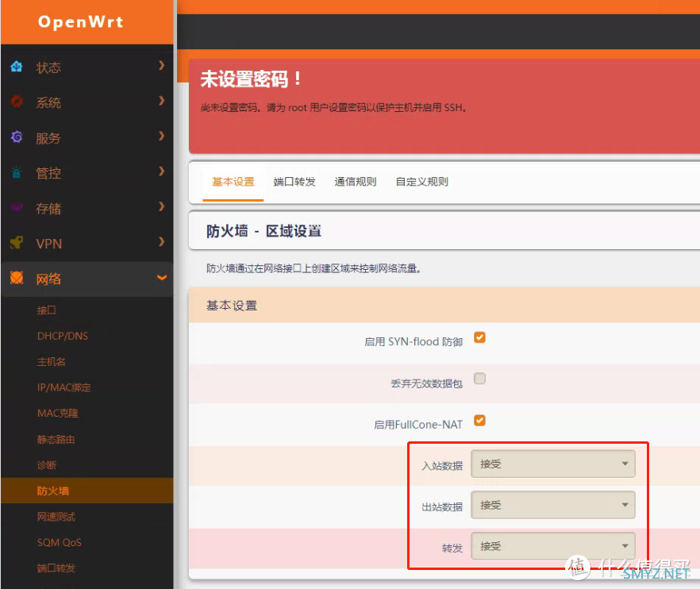Image resolution: width=700 pixels, height=589 pixels.
Task: Expand the 管控 menu chevron
Action: (162, 171)
